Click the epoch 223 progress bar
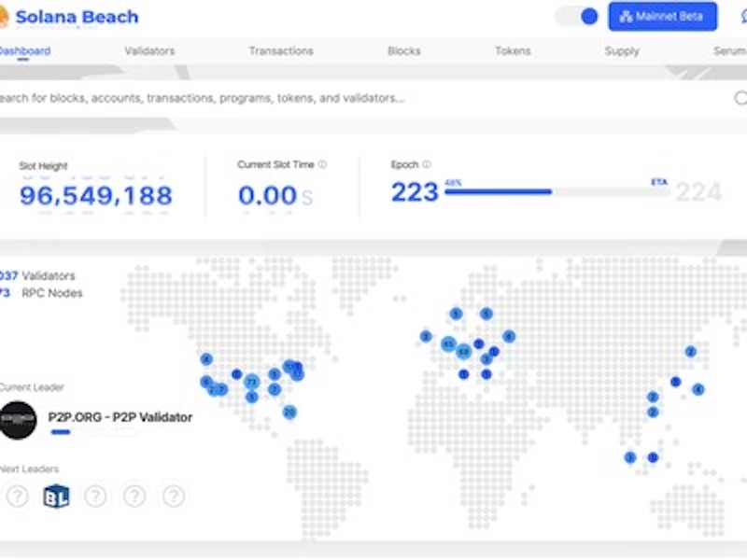The width and height of the screenshot is (747, 560). [557, 192]
